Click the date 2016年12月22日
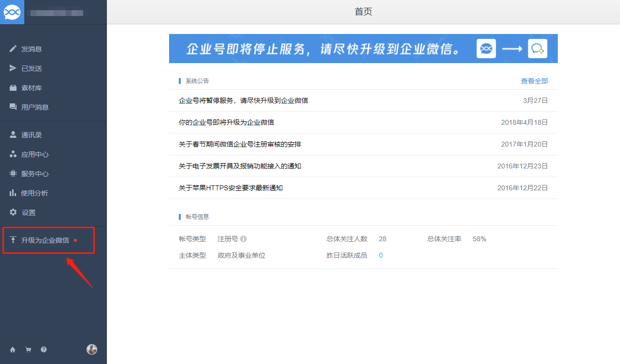This screenshot has width=620, height=364. click(x=523, y=188)
